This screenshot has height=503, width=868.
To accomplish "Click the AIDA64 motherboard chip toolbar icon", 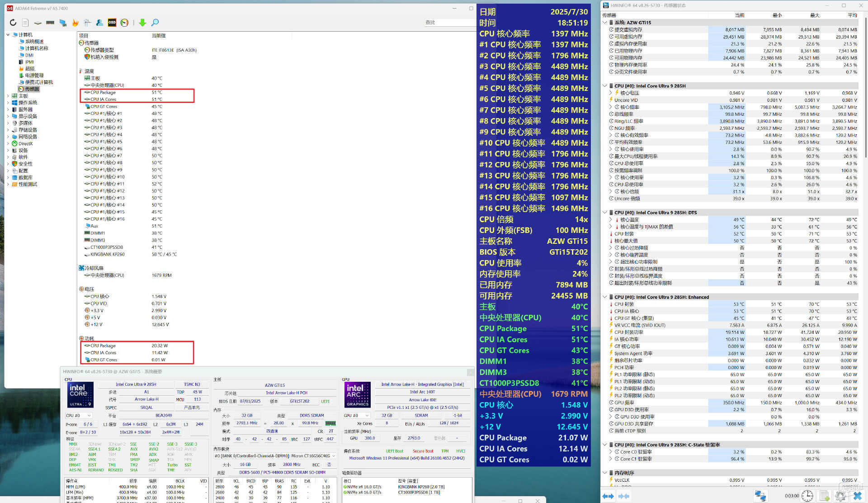I will (x=38, y=23).
